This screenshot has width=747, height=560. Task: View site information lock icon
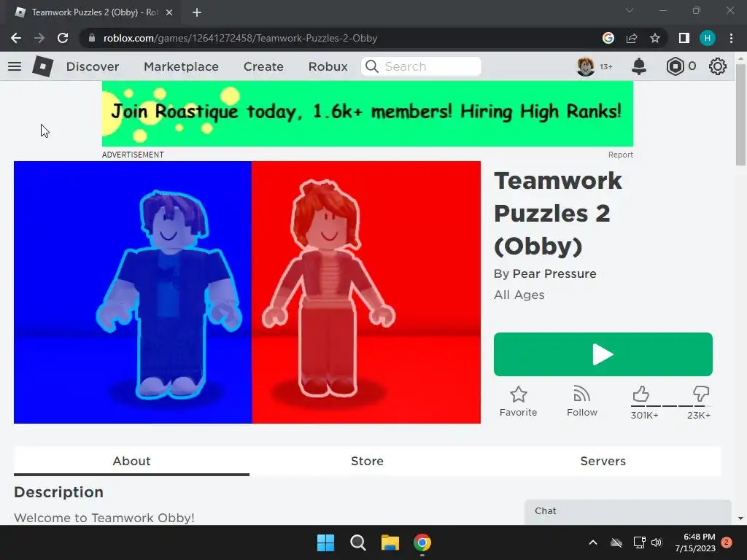92,38
